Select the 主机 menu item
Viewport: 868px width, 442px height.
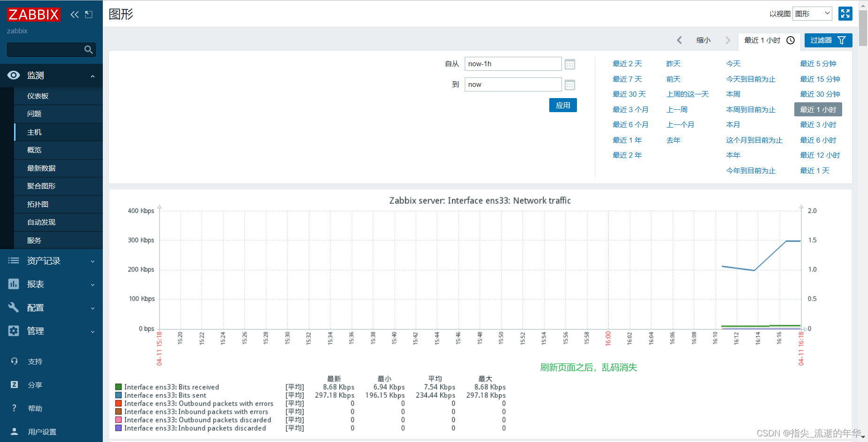(58, 132)
